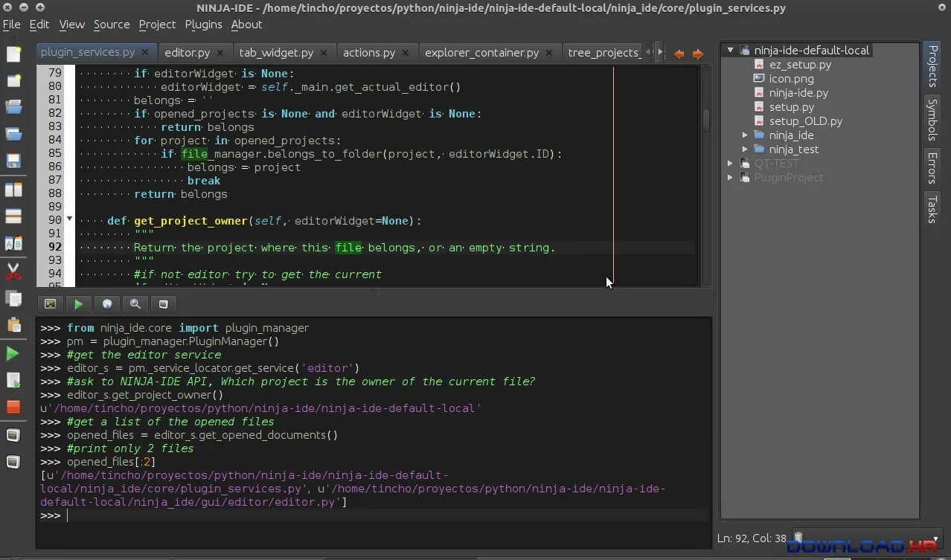Click the AB follow mode icon
The height and width of the screenshot is (560, 951).
13,243
